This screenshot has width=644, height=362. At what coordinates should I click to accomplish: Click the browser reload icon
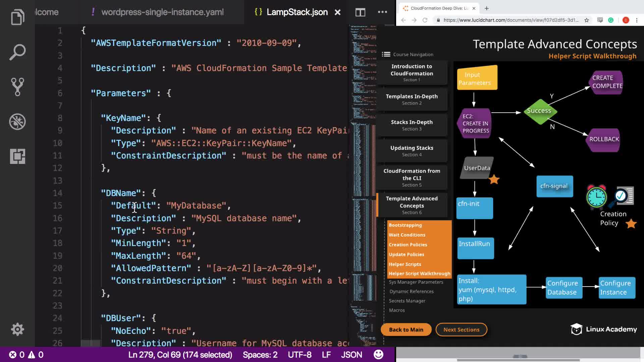tap(425, 20)
